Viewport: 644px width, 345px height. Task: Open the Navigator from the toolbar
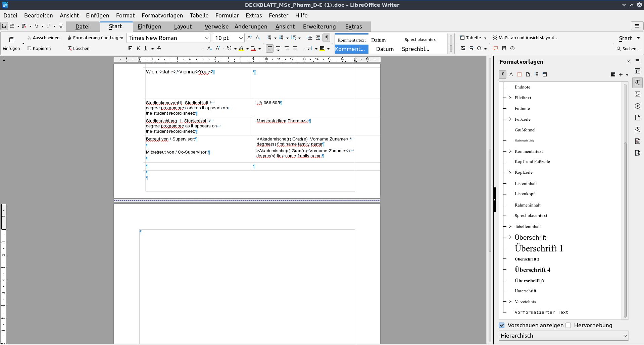point(512,49)
